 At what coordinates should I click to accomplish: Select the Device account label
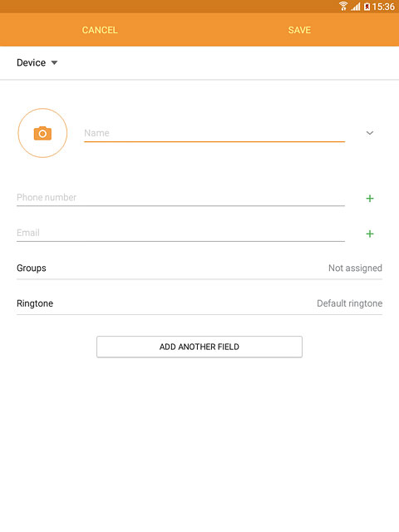click(32, 63)
